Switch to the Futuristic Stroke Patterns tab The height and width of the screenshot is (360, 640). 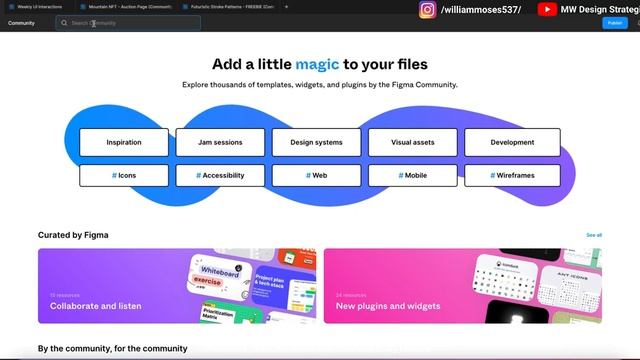[x=229, y=7]
